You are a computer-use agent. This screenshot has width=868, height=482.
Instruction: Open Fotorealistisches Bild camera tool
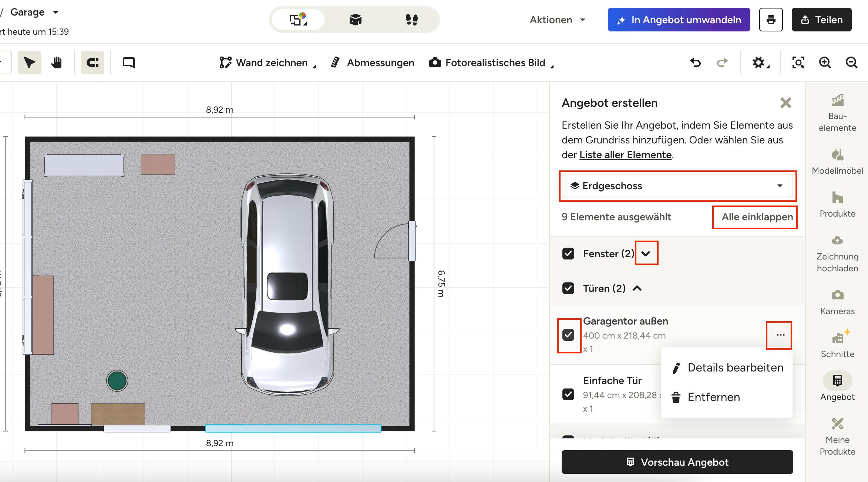point(491,63)
